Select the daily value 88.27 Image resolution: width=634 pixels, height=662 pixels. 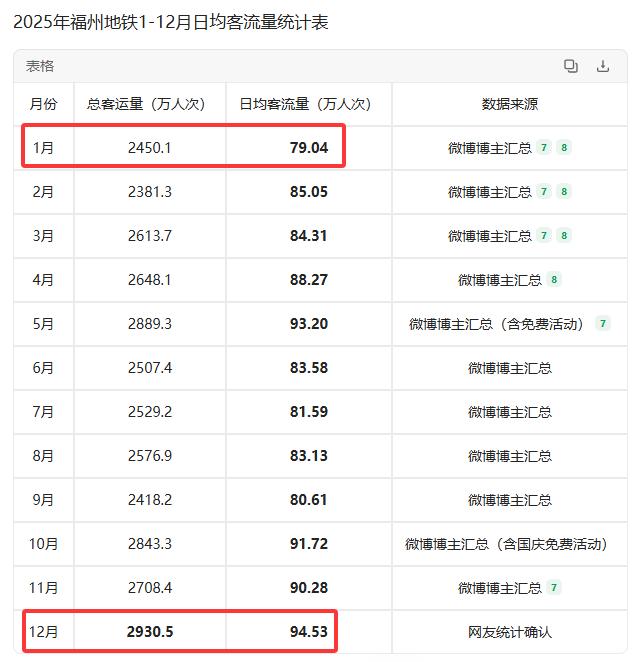pos(309,279)
